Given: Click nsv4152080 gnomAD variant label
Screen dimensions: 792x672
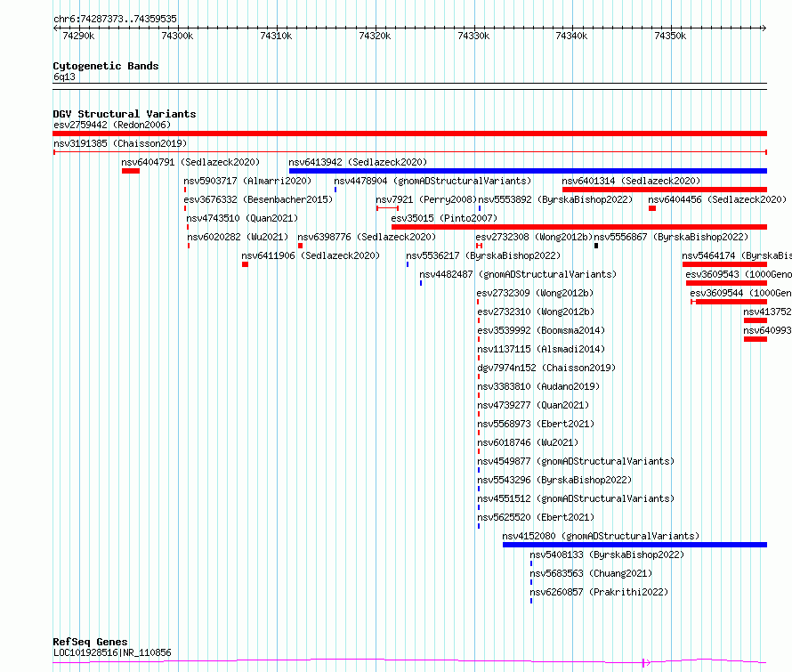Looking at the screenshot, I should point(601,536).
